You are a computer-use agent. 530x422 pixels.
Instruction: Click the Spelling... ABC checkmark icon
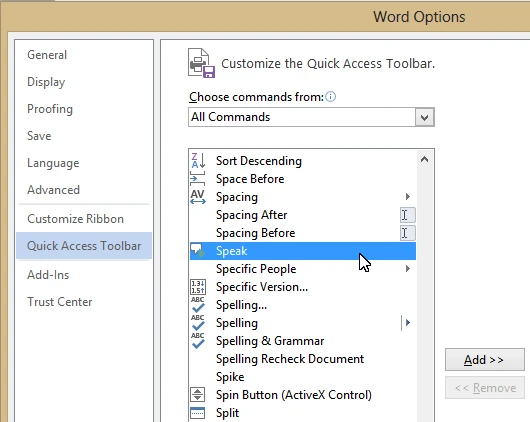click(x=198, y=305)
